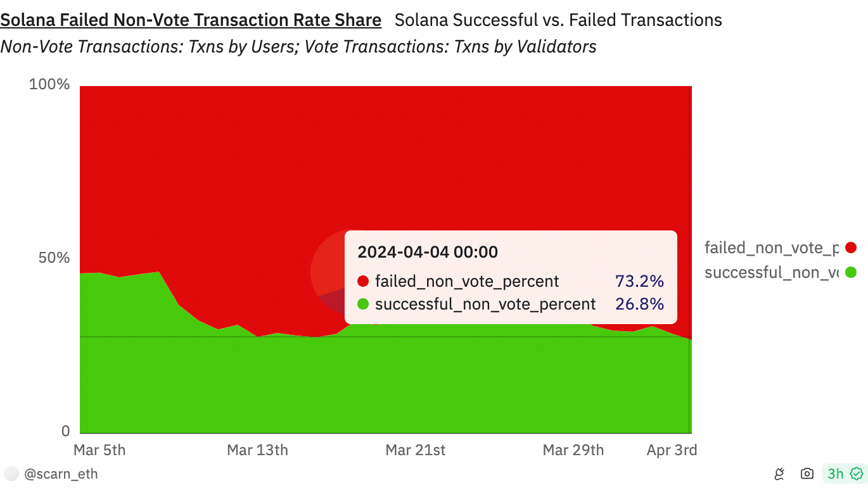Open the Solana Successful vs. Failed Transactions query
This screenshot has height=490, width=868.
click(x=558, y=20)
